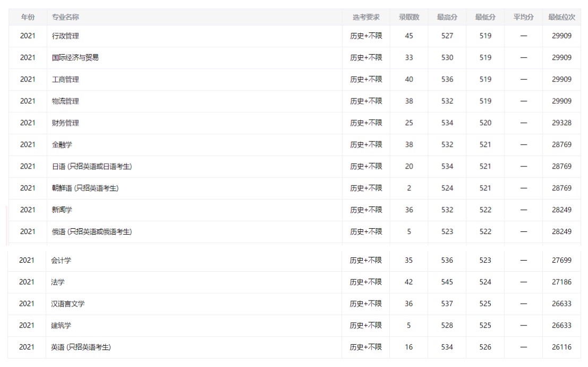Select the 最低分 column header
This screenshot has height=367, width=588.
485,17
